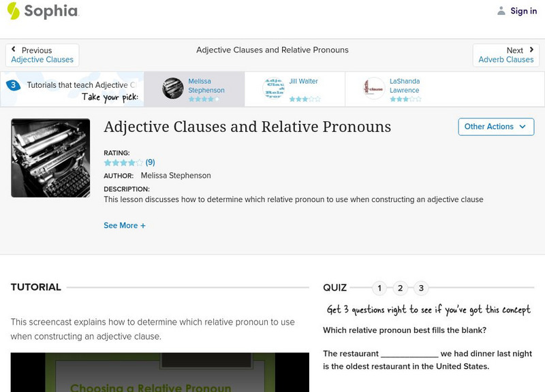Collapse the Other Actions chevron arrow

[x=522, y=127]
